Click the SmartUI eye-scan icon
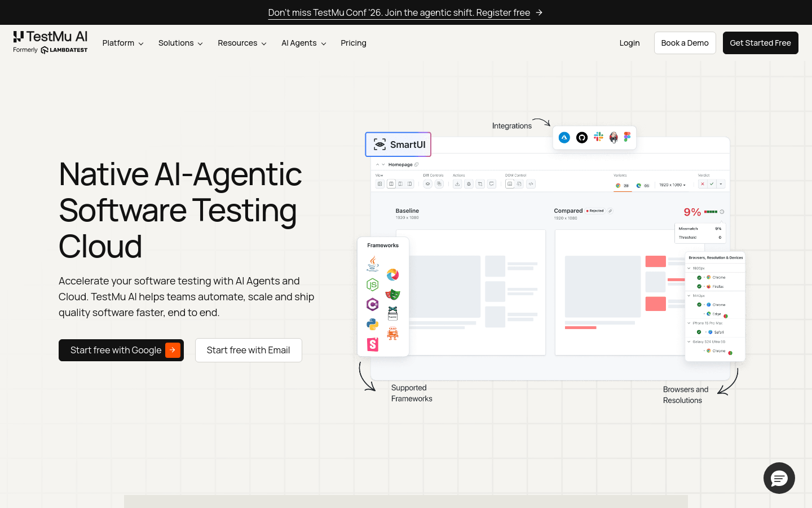 380,144
